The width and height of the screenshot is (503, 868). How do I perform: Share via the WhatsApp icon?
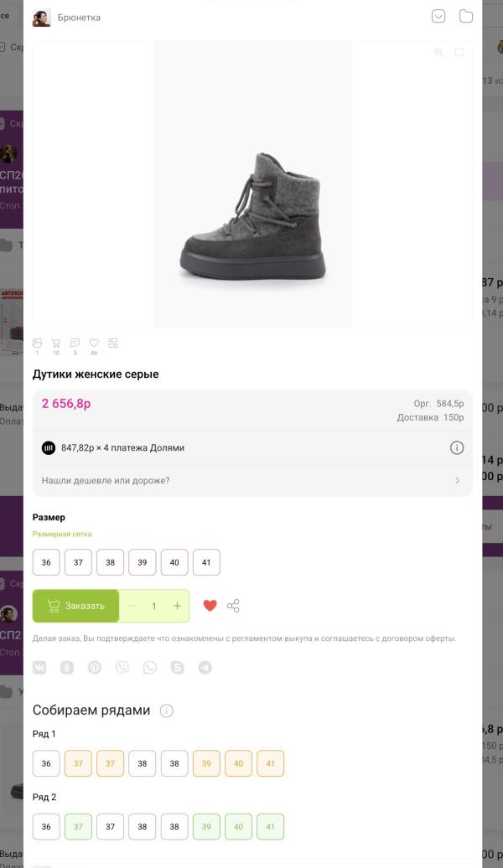click(x=150, y=668)
